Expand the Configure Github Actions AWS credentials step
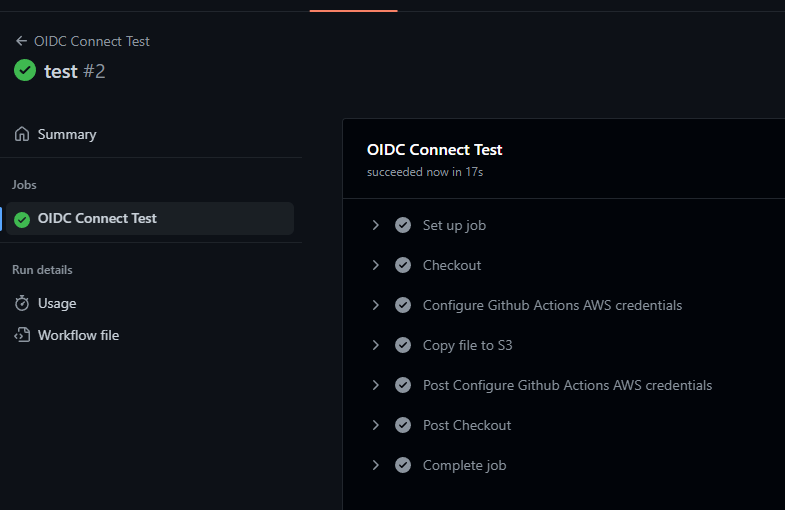The height and width of the screenshot is (510, 785). pyautogui.click(x=375, y=305)
